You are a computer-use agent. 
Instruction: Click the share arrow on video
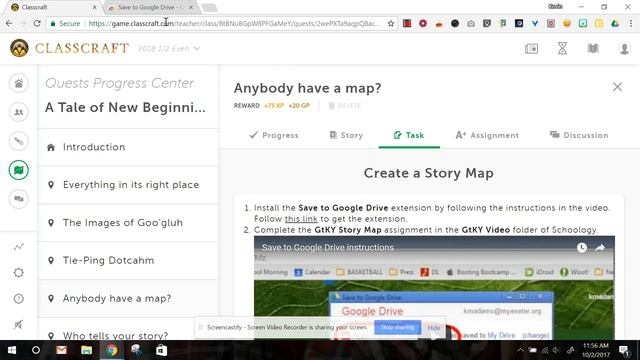pos(600,247)
